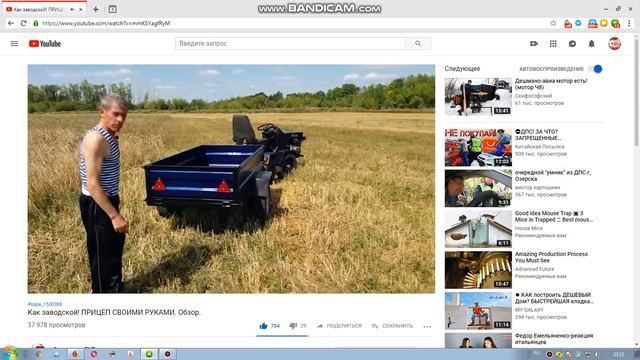640x360 pixels.
Task: Click the green taskbar application icon
Action: (x=149, y=354)
